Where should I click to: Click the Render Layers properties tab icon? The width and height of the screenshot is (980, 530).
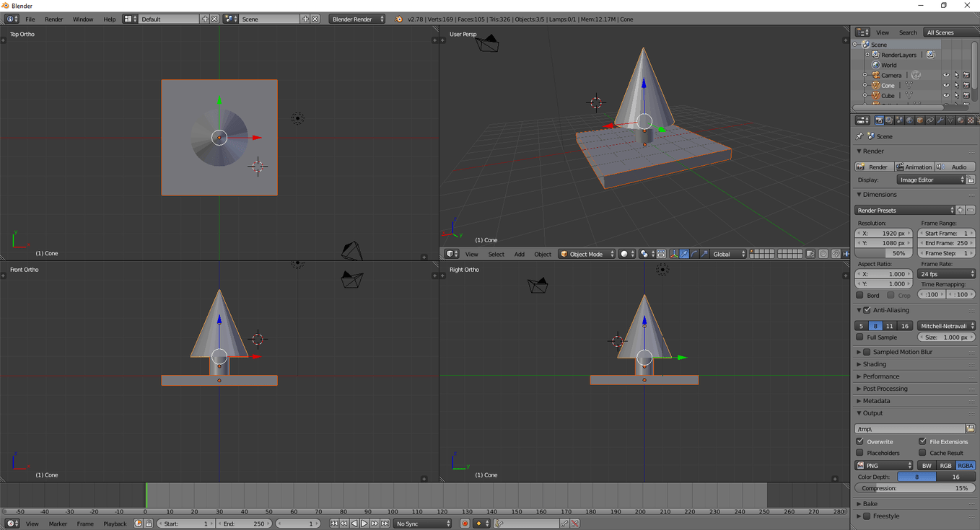[889, 120]
